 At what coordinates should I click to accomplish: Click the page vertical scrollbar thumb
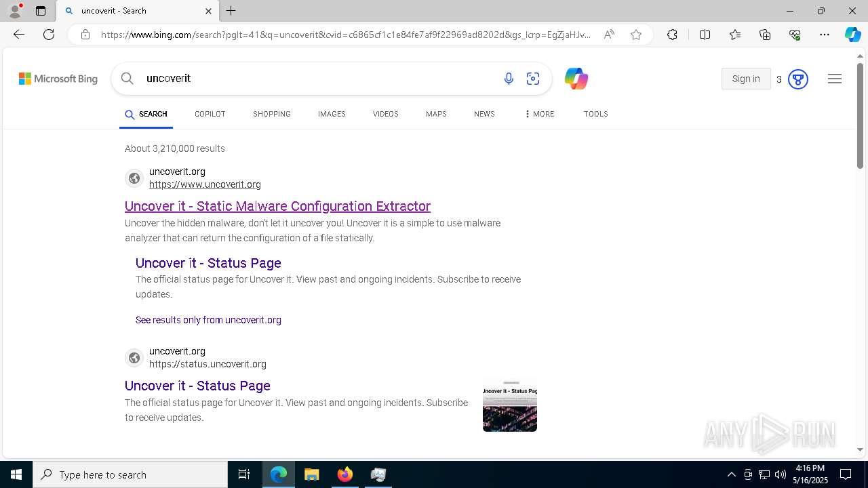[860, 115]
